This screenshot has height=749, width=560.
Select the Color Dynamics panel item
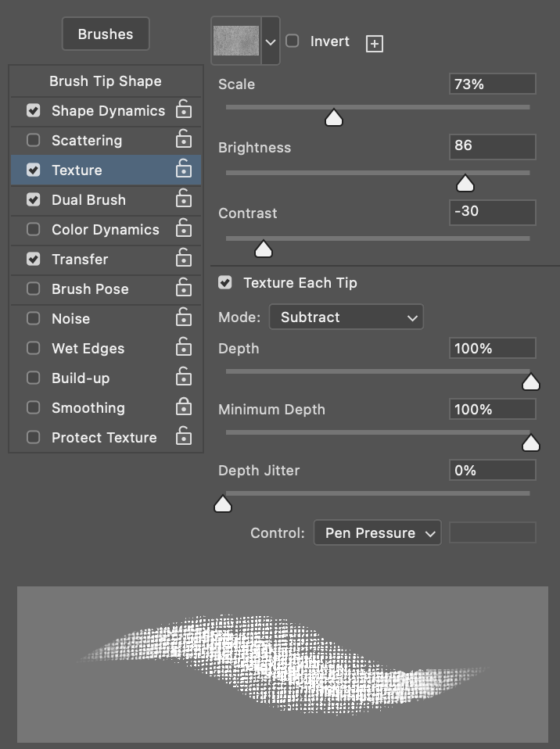(106, 230)
